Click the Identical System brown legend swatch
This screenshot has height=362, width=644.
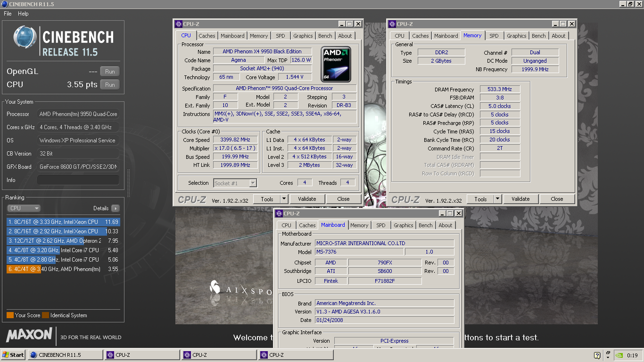pyautogui.click(x=45, y=315)
